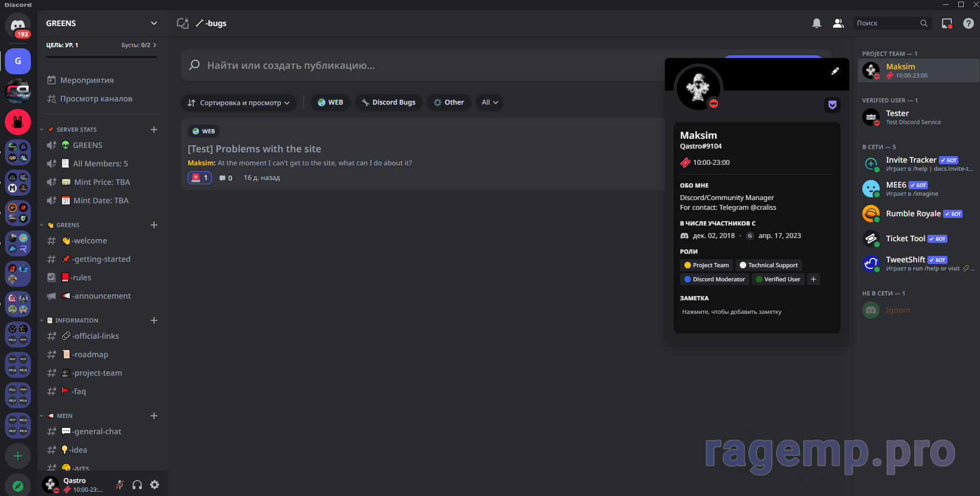This screenshot has width=980, height=496.
Task: Click the Verified User role chip
Action: [778, 279]
